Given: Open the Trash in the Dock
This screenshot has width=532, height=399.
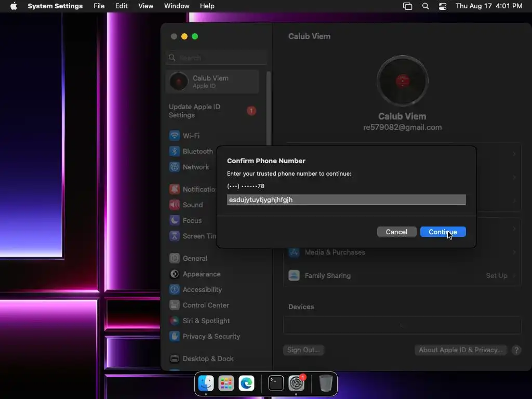Looking at the screenshot, I should (326, 383).
